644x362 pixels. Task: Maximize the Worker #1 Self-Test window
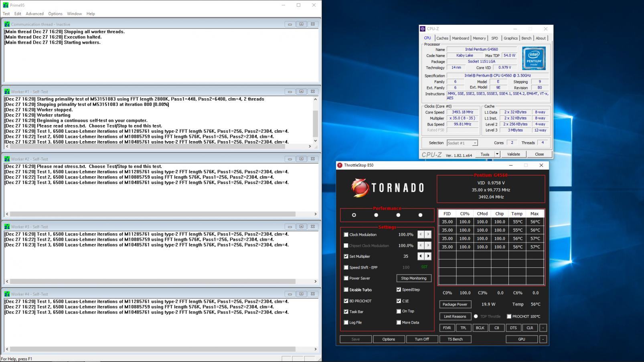pyautogui.click(x=302, y=91)
